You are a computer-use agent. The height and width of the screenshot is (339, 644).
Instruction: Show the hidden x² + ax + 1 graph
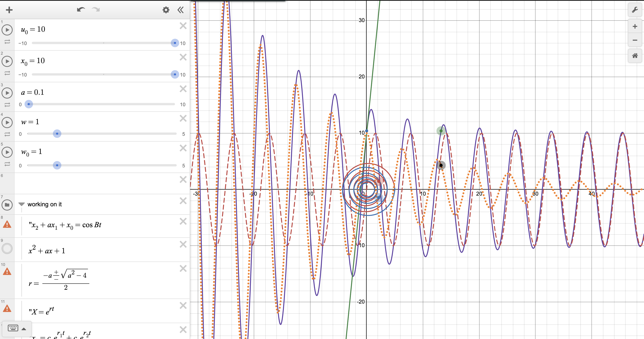point(7,248)
